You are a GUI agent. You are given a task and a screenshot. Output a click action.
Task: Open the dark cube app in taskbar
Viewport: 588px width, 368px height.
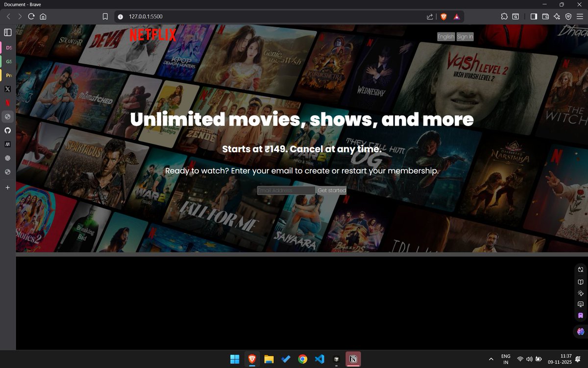[x=336, y=359]
